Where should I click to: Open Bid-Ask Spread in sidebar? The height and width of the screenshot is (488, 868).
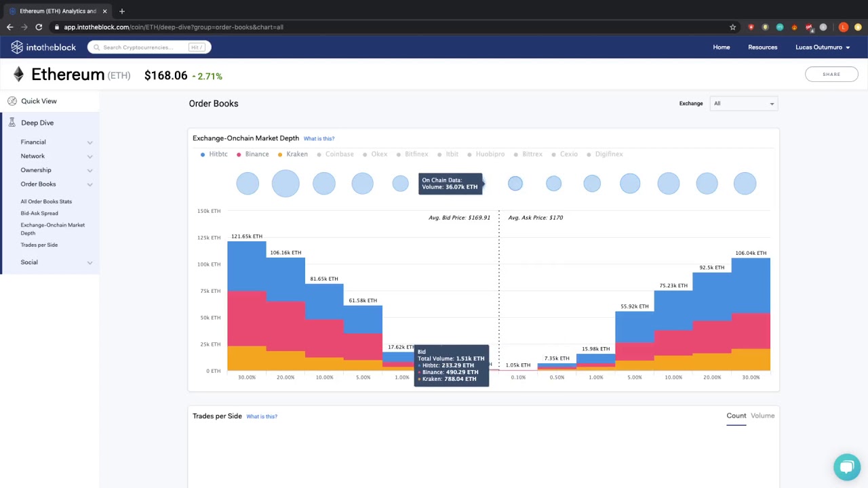click(x=39, y=213)
